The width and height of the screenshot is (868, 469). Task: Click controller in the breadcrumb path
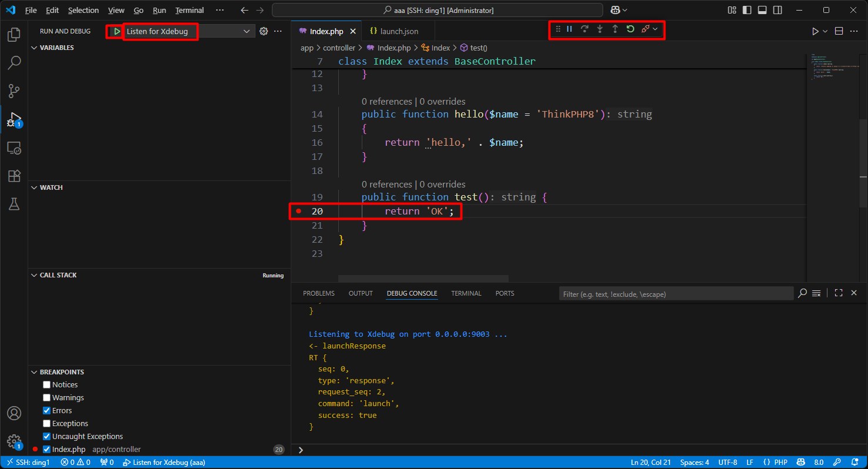click(x=339, y=48)
